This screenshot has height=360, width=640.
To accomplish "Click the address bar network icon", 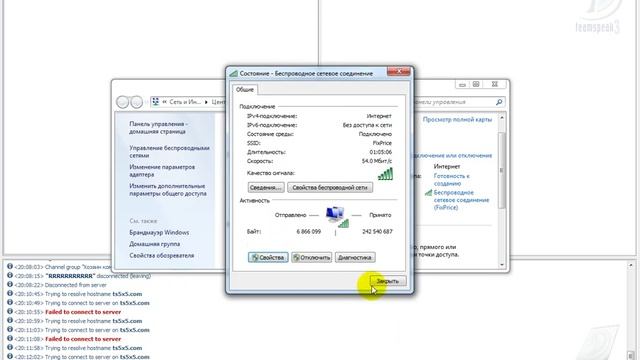I will click(156, 102).
